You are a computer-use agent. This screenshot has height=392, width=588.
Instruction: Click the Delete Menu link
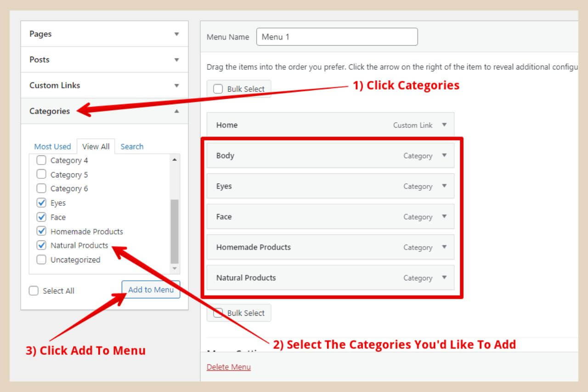click(228, 367)
